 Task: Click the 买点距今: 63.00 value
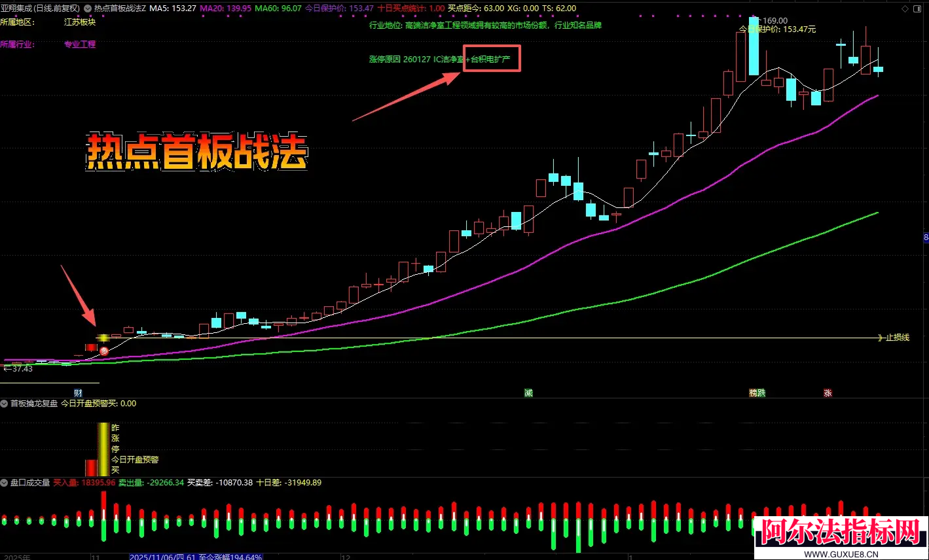[476, 9]
